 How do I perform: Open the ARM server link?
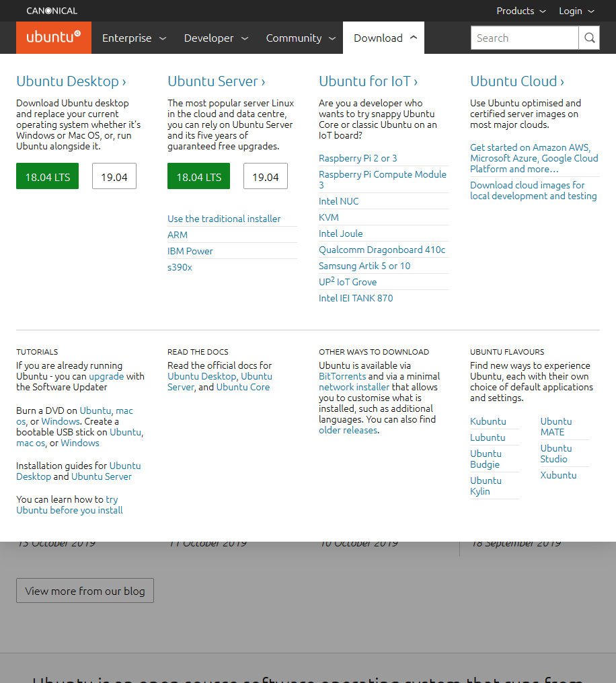coord(178,235)
